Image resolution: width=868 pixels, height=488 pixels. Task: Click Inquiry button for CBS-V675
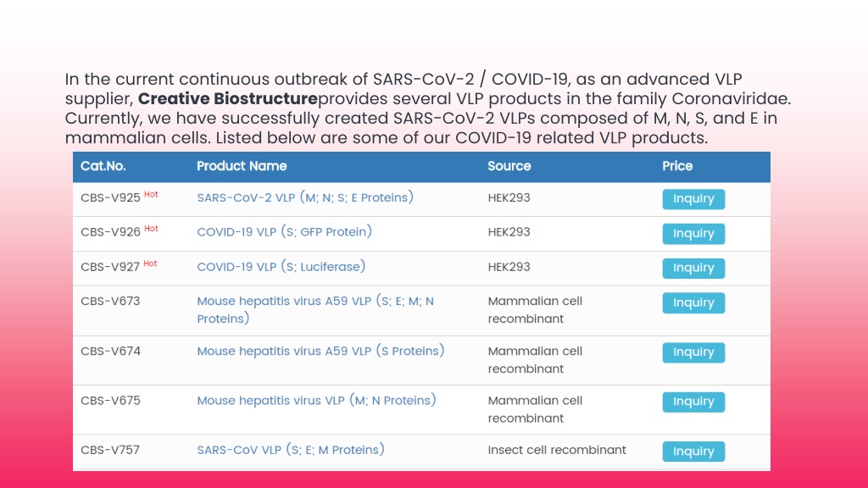click(693, 402)
